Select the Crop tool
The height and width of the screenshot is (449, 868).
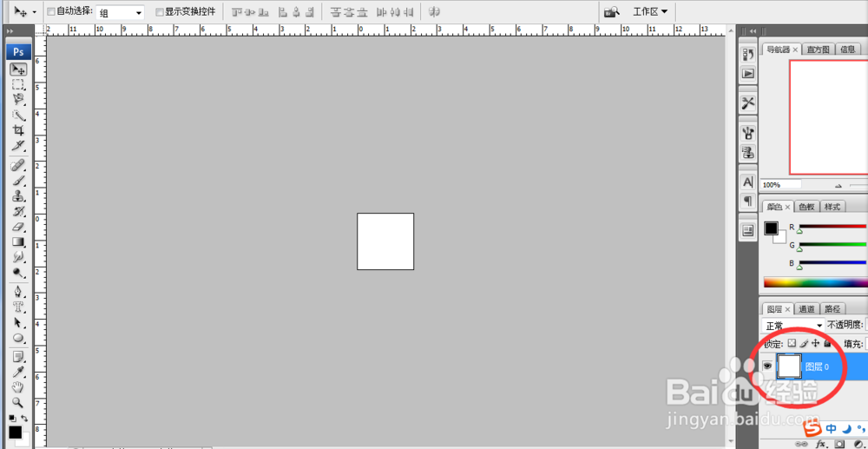point(18,130)
